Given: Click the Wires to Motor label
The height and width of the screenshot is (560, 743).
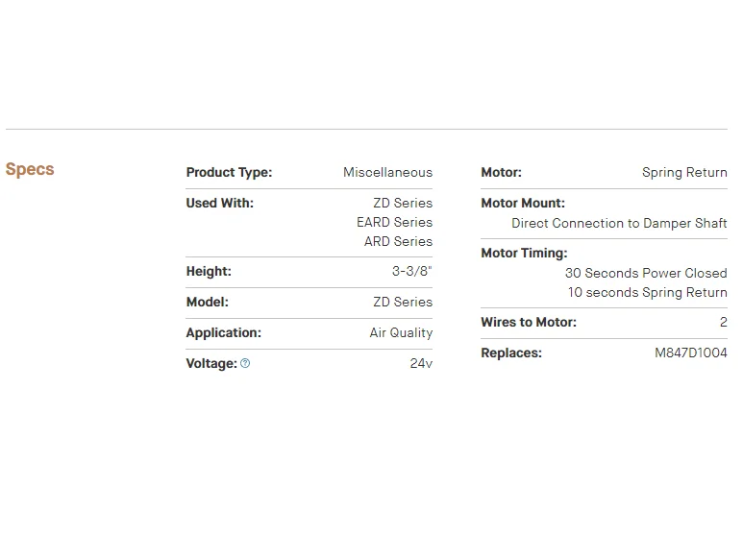Looking at the screenshot, I should (x=529, y=323).
